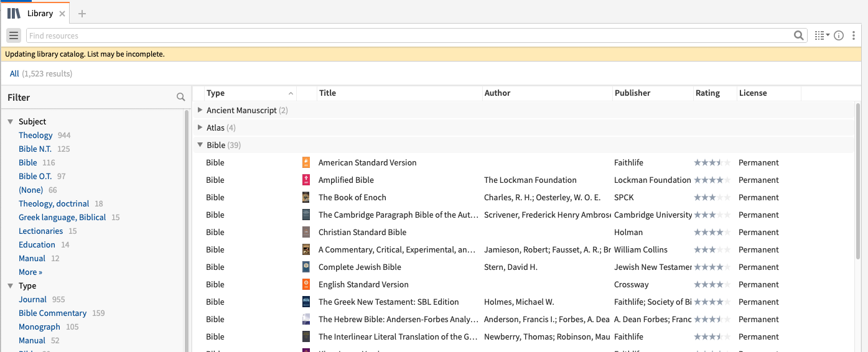Collapse the Type filter section
The image size is (868, 352).
click(x=11, y=286)
